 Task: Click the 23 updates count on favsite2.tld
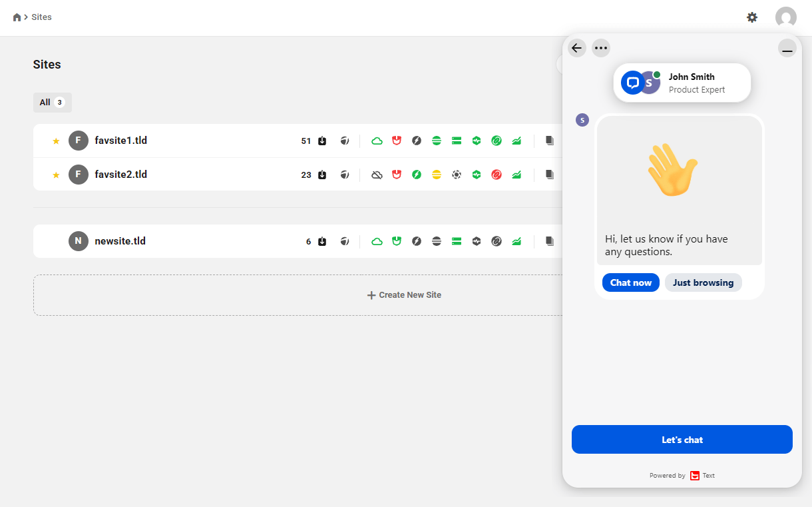pos(306,175)
